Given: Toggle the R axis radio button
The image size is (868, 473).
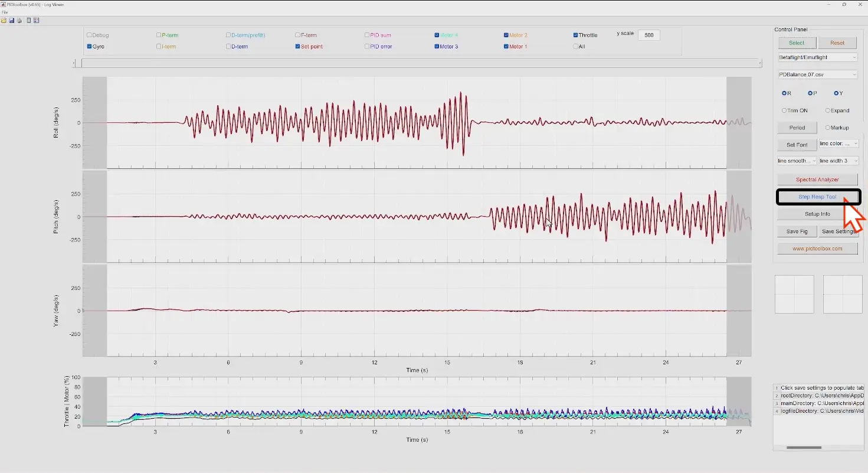Looking at the screenshot, I should pos(784,93).
